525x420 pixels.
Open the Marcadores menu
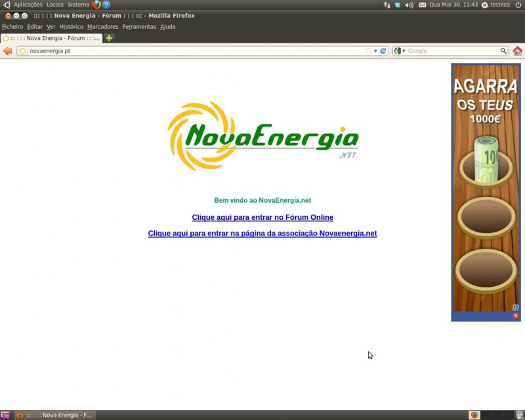(103, 27)
